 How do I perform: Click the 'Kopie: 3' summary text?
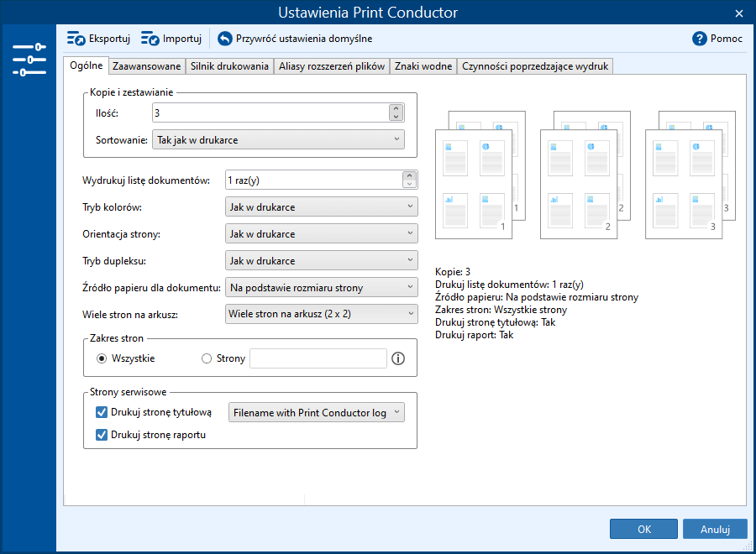pyautogui.click(x=452, y=272)
